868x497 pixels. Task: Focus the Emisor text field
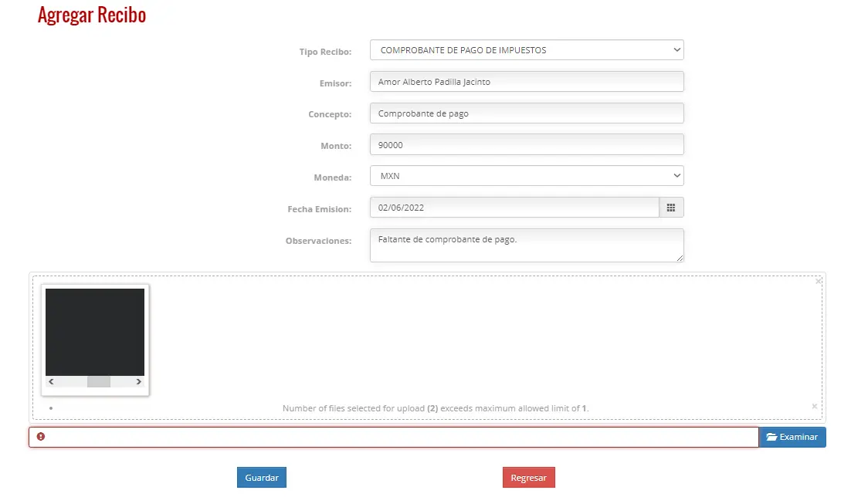coord(527,81)
